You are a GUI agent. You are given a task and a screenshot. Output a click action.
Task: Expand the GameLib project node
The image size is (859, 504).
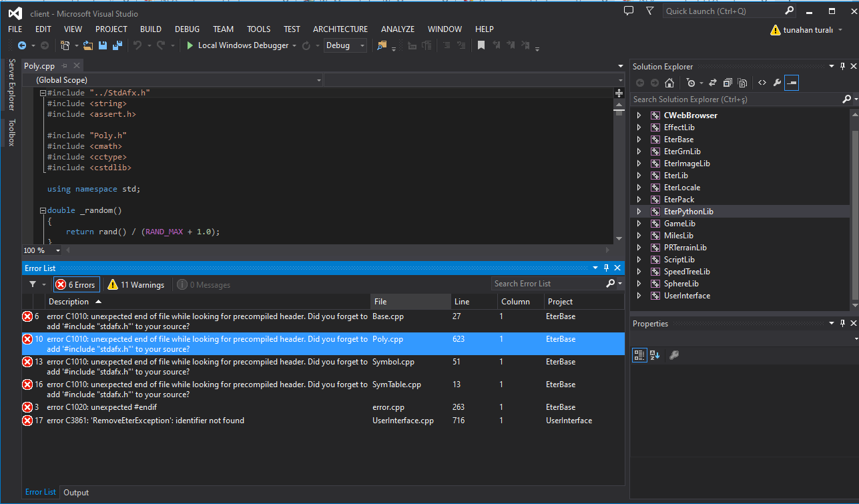click(639, 224)
